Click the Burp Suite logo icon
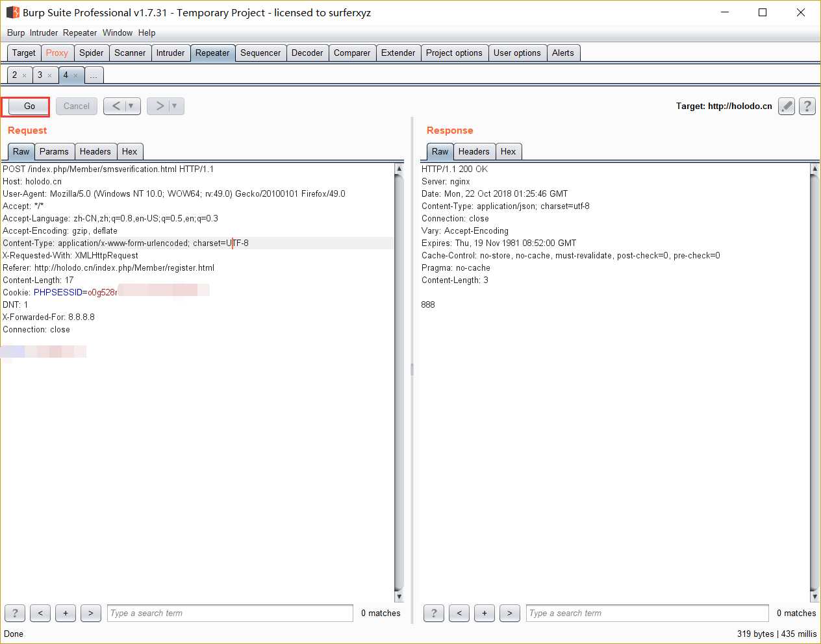821x644 pixels. click(x=12, y=12)
